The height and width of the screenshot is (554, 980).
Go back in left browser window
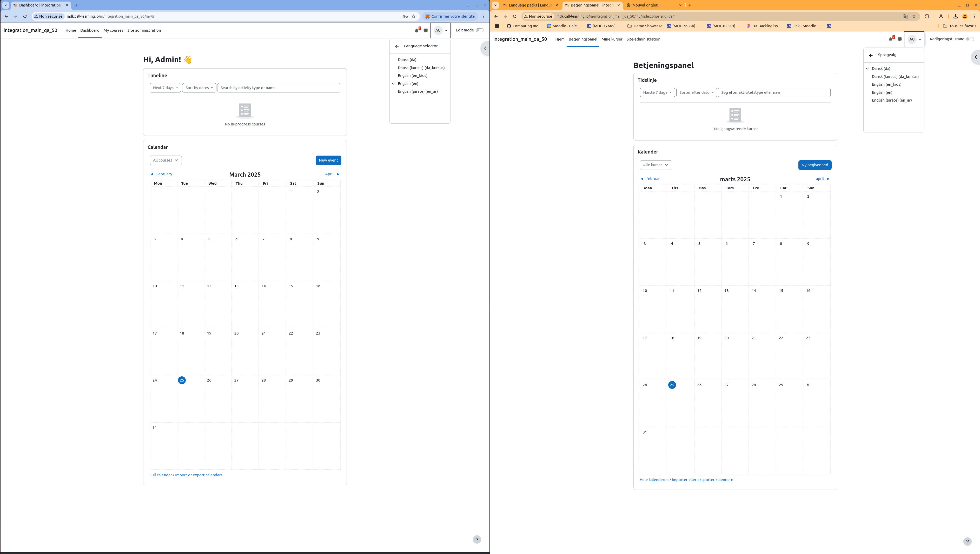tap(6, 16)
